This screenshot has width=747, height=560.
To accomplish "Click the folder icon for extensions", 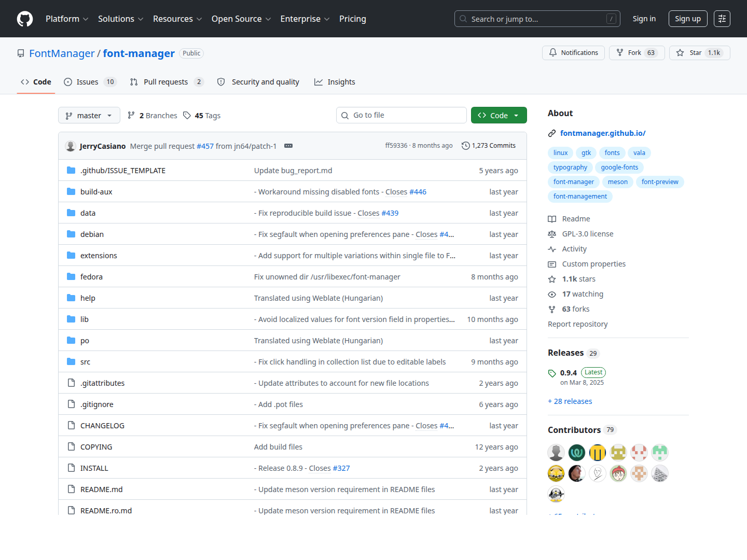I will click(x=71, y=256).
